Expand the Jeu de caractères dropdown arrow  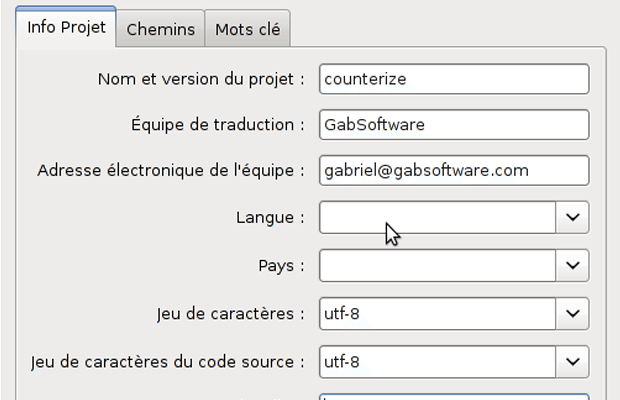pos(573,313)
